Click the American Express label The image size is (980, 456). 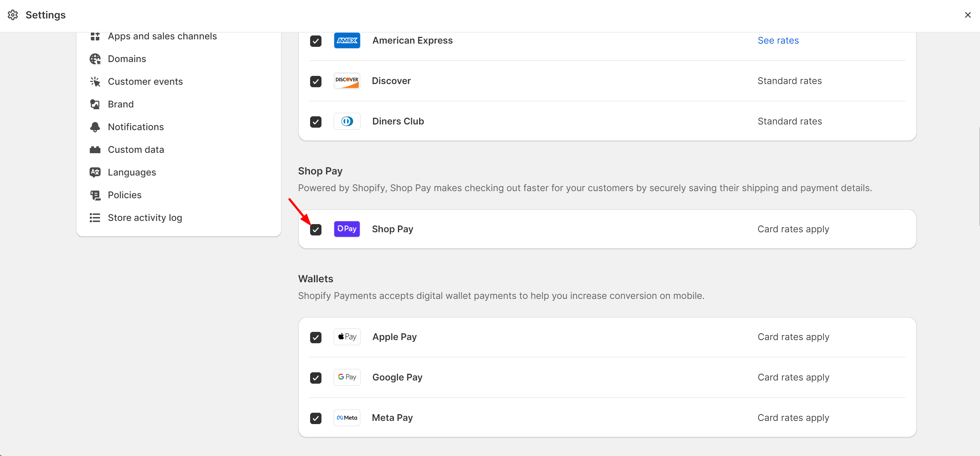(412, 40)
